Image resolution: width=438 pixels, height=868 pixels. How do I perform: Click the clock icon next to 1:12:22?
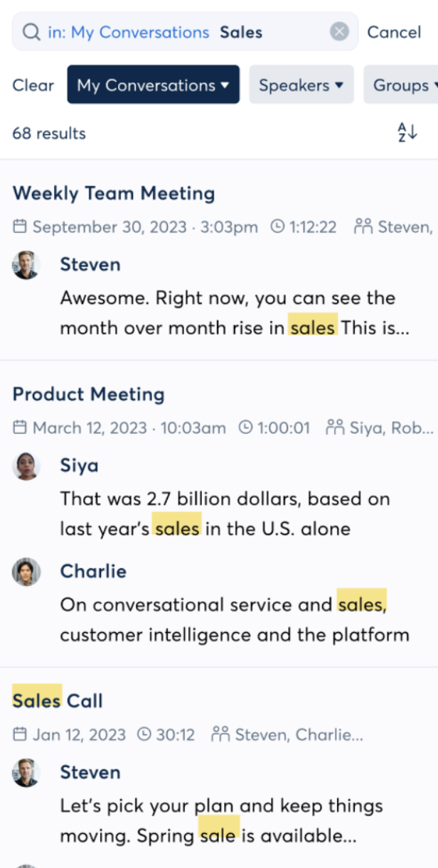[x=277, y=227]
